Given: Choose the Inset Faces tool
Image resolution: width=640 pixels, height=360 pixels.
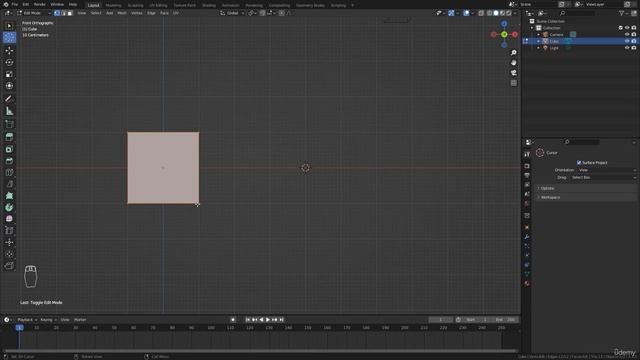Looking at the screenshot, I should click(9, 149).
